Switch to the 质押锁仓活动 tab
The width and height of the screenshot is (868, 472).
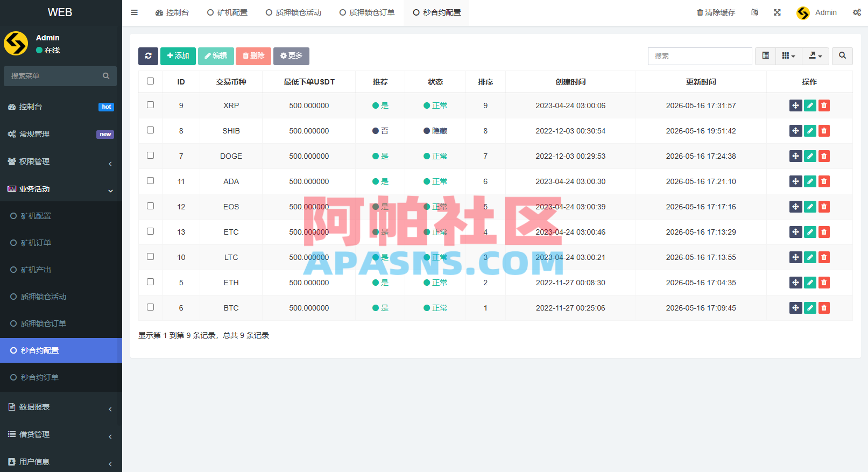293,12
